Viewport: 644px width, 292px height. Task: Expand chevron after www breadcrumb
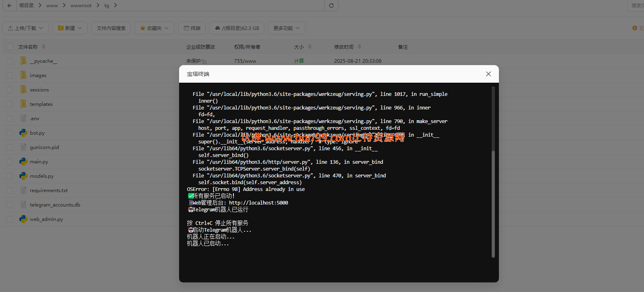coord(64,6)
